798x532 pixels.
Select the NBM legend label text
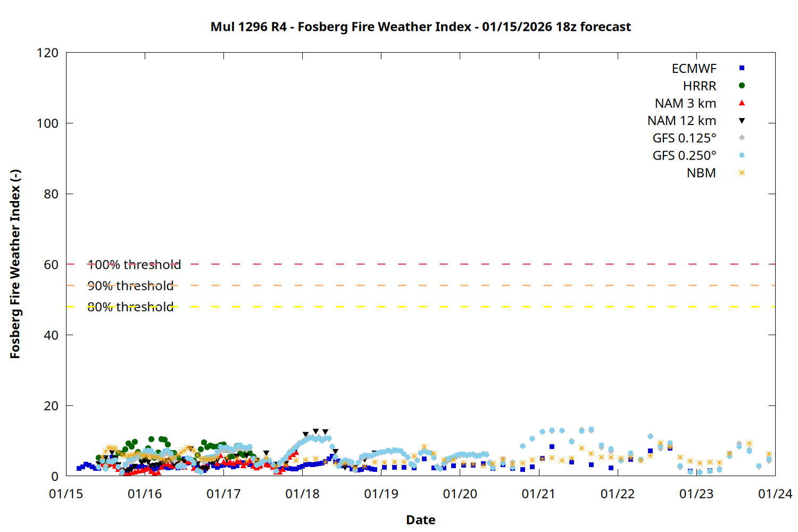701,173
